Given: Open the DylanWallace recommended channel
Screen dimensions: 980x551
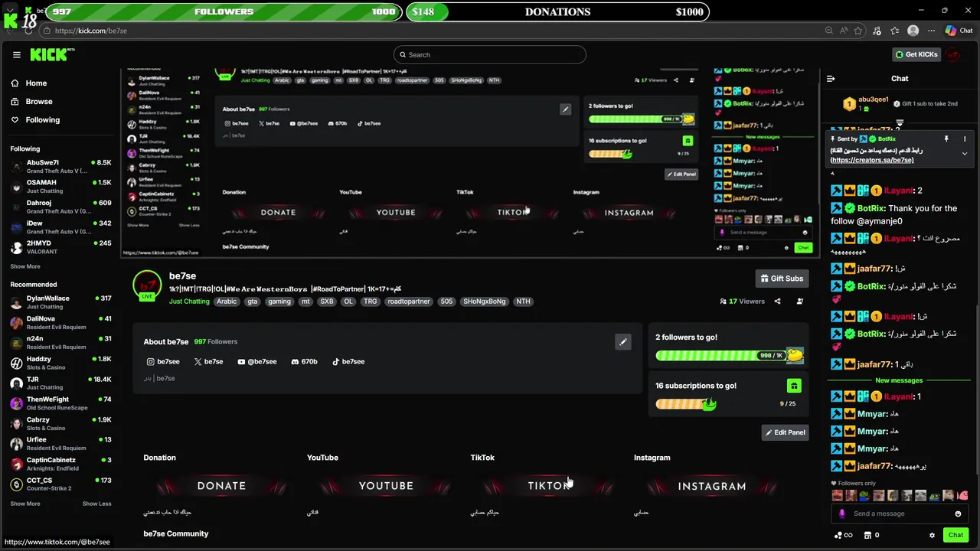Looking at the screenshot, I should pyautogui.click(x=60, y=302).
